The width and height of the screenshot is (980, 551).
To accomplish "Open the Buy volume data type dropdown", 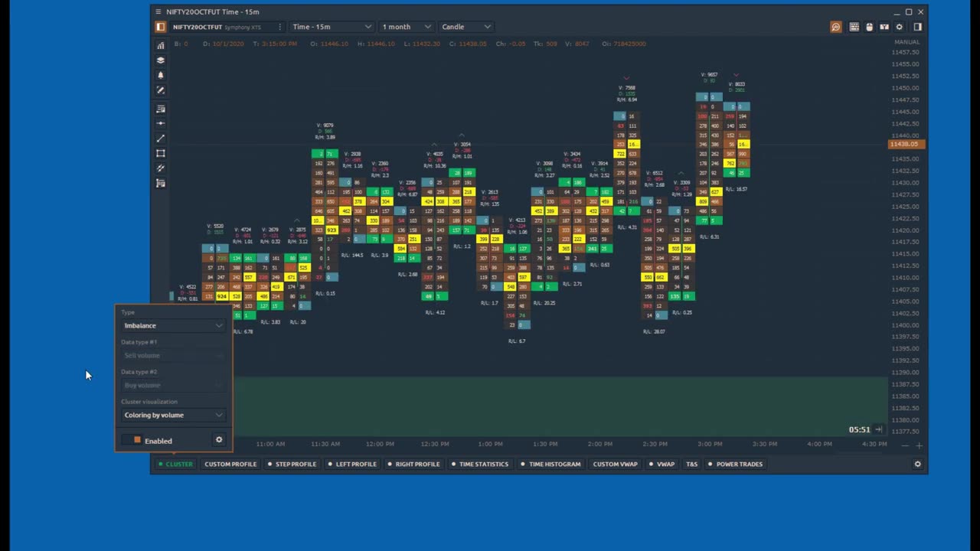I will (x=173, y=385).
